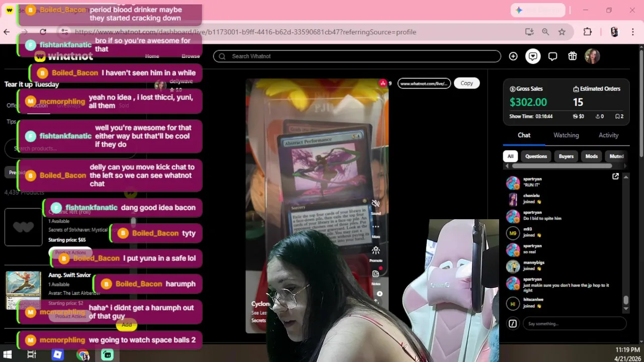This screenshot has height=362, width=644.
Task: Open the highlighted heart chat bubble icon
Action: (x=533, y=56)
